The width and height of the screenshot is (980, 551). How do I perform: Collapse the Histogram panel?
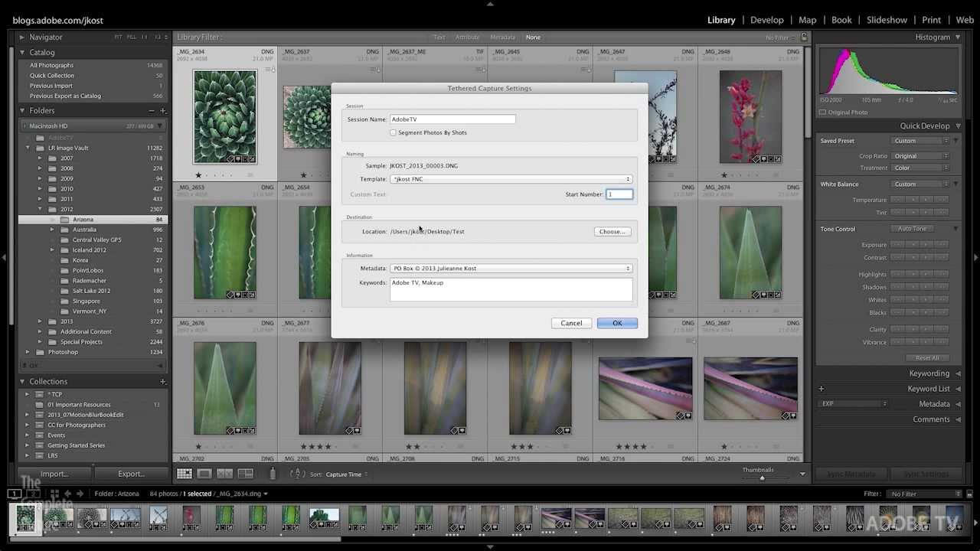(957, 37)
